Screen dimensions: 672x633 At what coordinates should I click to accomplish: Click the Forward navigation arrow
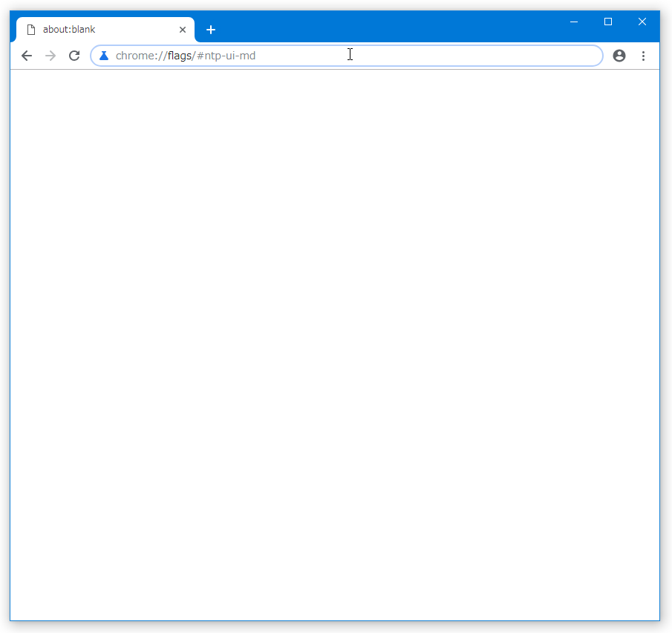(x=50, y=56)
